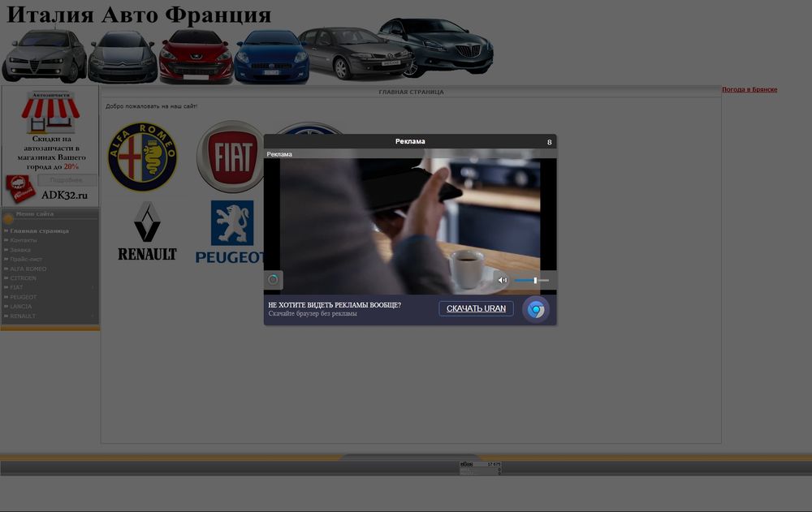Go to Главная страница in site menu
This screenshot has height=512, width=812.
tap(39, 231)
